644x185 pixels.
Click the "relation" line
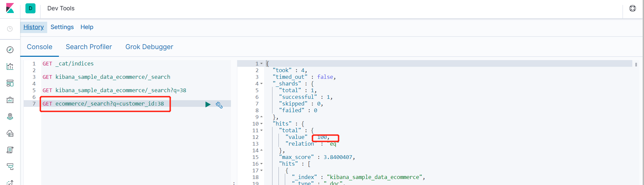(312, 144)
